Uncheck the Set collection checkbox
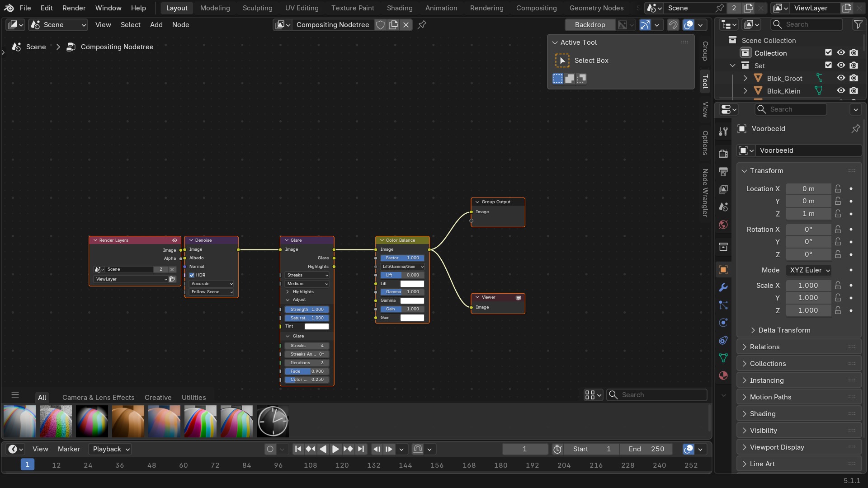 tap(828, 66)
